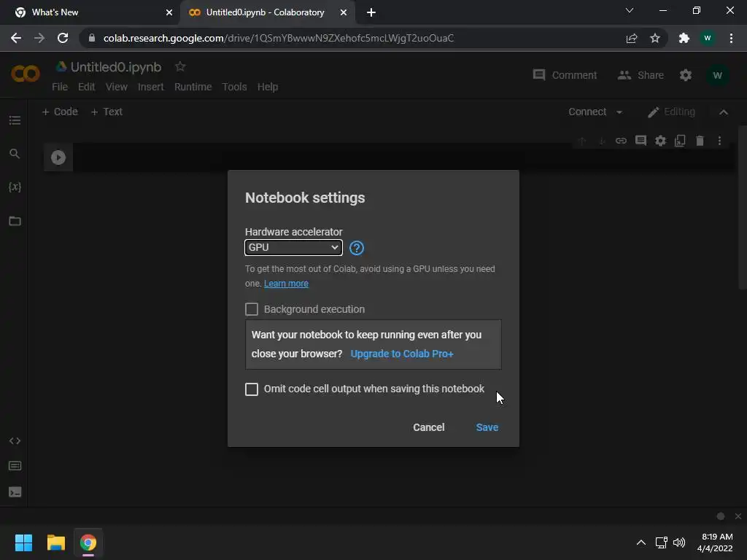Check Omit code cell output checkbox

(252, 389)
